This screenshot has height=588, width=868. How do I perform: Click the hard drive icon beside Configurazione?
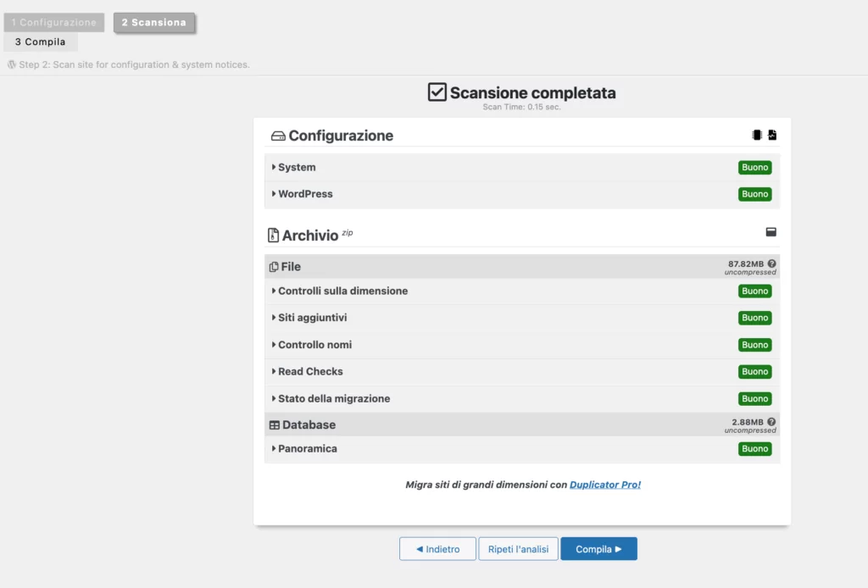278,136
